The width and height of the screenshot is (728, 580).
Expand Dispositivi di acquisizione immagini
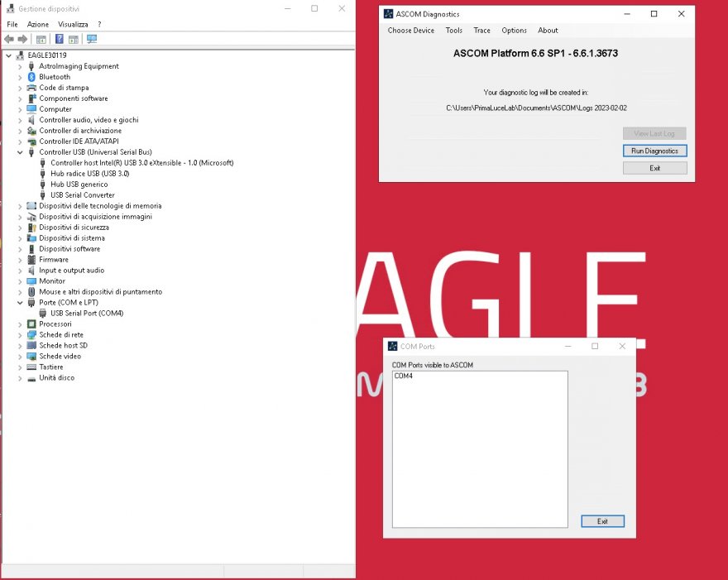point(20,217)
